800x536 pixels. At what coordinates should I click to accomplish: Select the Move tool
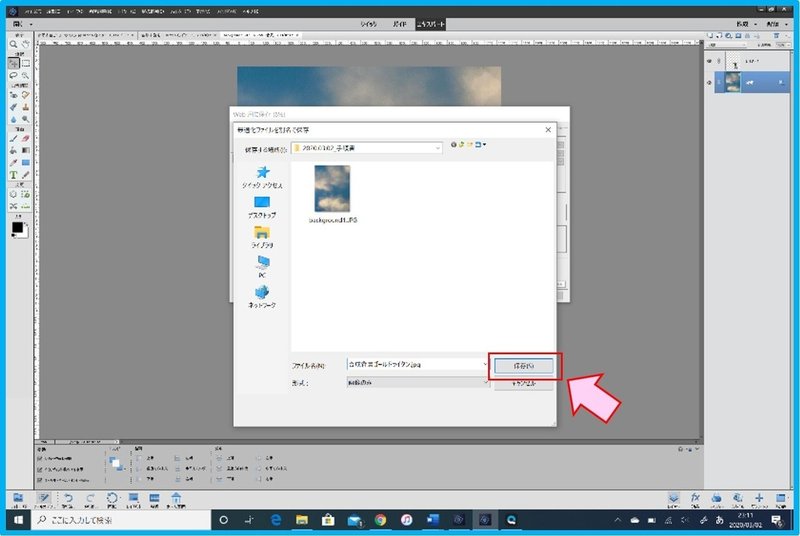click(14, 63)
